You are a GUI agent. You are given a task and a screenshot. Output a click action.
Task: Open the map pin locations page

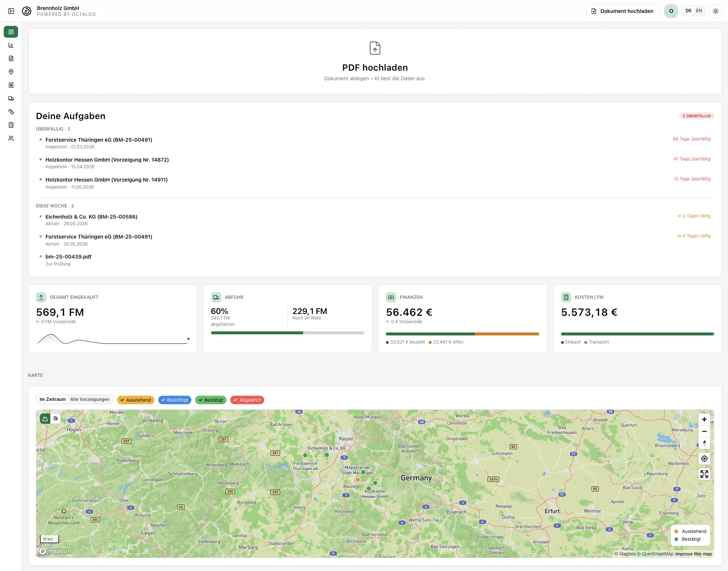click(11, 72)
